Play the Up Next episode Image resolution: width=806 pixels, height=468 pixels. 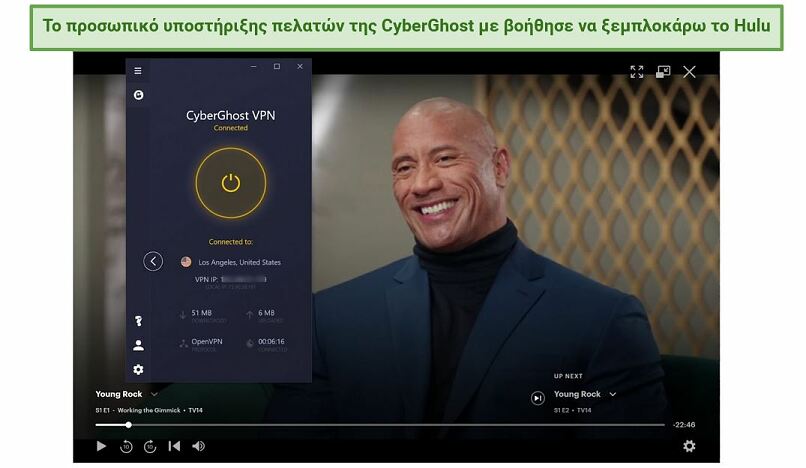click(x=538, y=398)
